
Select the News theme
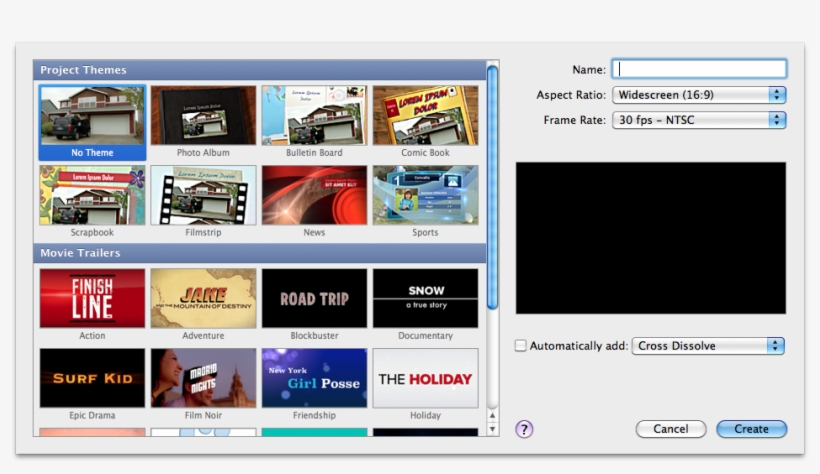coord(314,195)
